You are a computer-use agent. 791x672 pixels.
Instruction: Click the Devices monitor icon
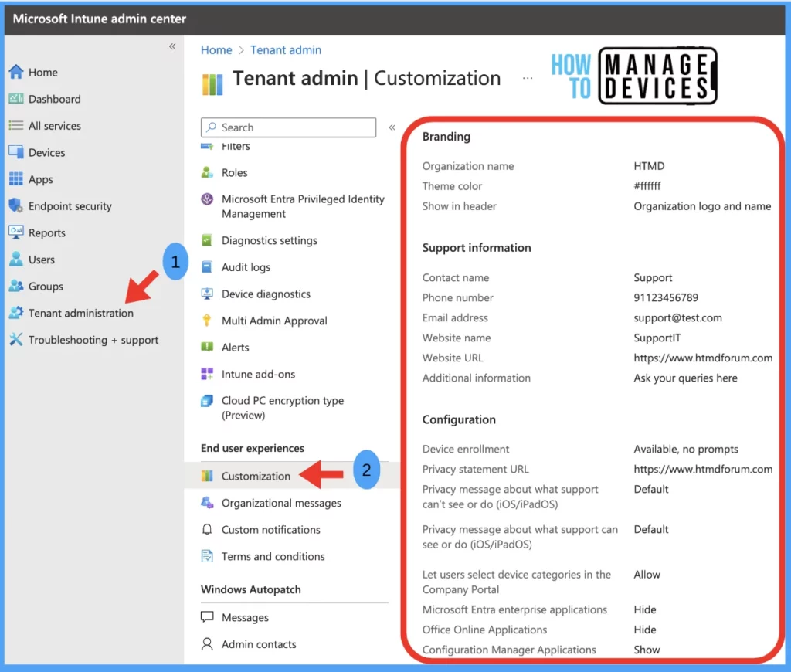[x=16, y=152]
